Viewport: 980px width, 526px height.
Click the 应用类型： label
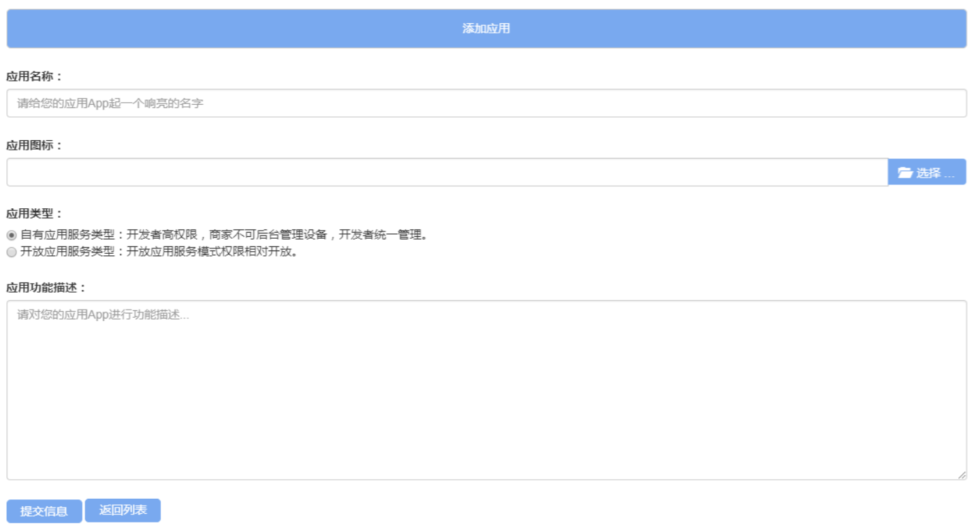tap(35, 213)
